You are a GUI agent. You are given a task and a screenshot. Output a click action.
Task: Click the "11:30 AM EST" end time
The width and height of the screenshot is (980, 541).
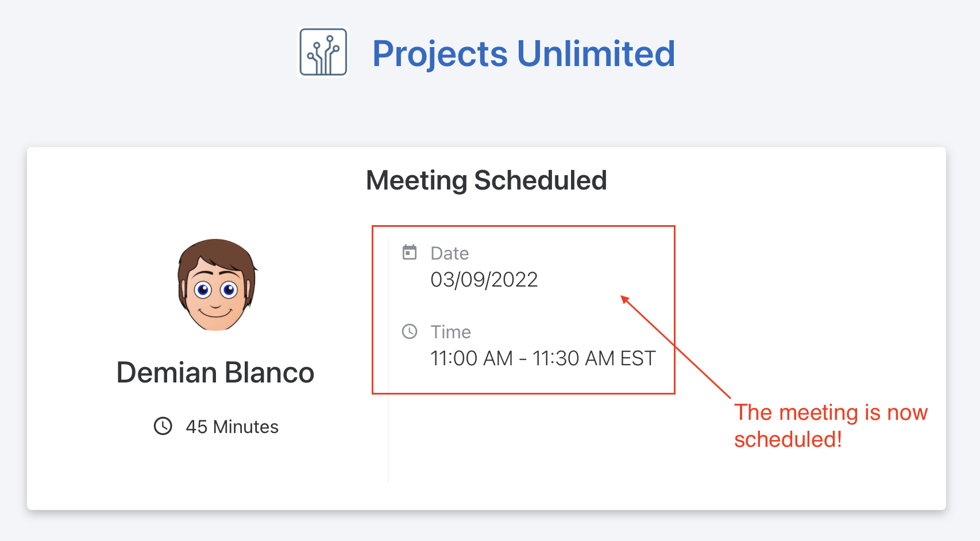point(594,358)
